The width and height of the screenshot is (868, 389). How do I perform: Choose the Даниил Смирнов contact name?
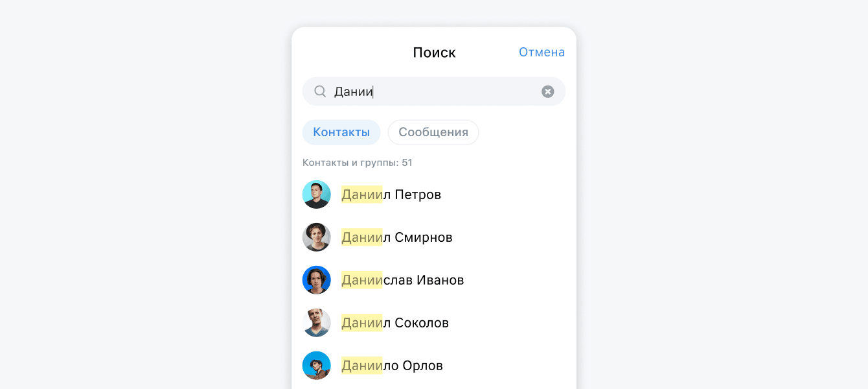click(397, 237)
